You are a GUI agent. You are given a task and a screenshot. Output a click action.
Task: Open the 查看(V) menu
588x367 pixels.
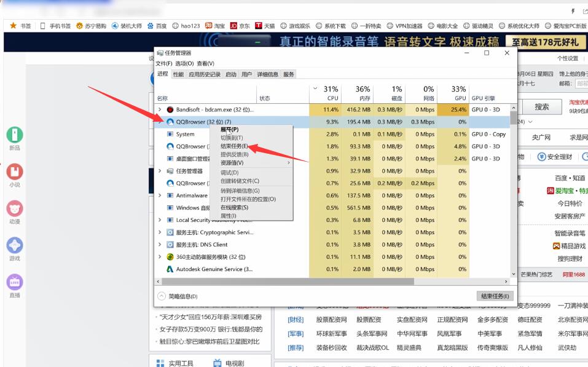[x=205, y=63]
